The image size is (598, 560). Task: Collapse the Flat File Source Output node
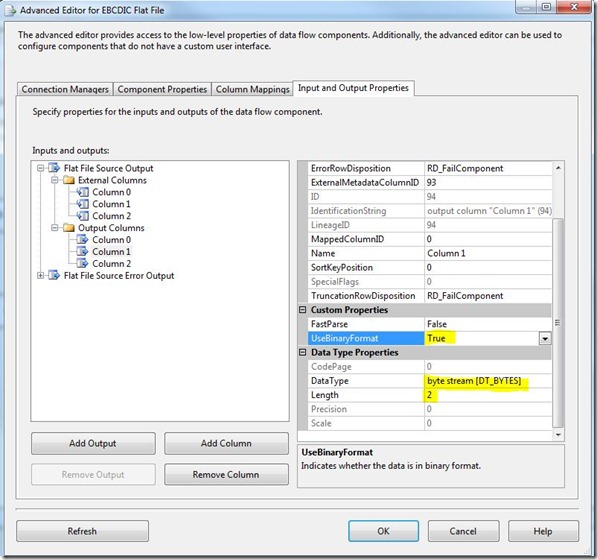point(40,168)
